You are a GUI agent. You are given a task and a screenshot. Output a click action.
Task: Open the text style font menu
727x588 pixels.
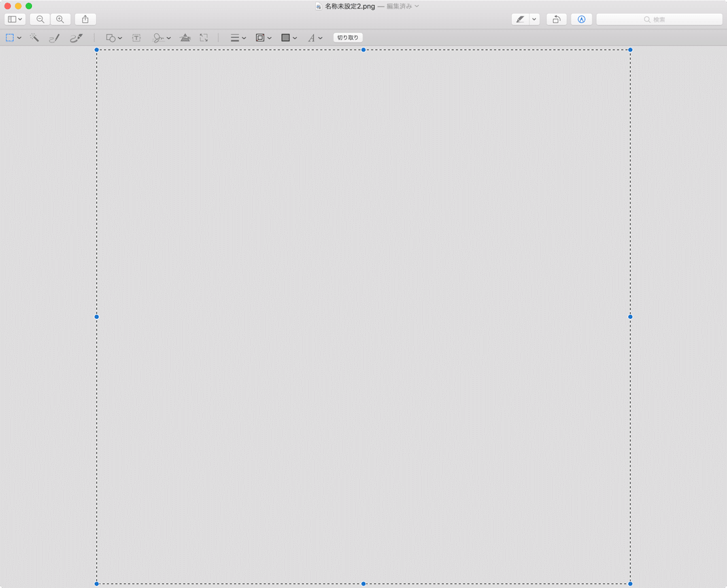click(315, 38)
